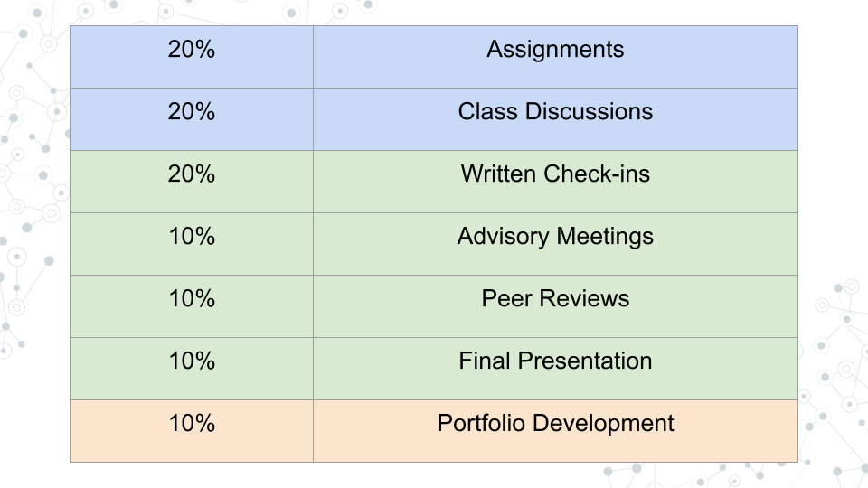Click the border between Class Discussions and Written Check-ins
The width and height of the screenshot is (868, 488).
click(x=555, y=150)
